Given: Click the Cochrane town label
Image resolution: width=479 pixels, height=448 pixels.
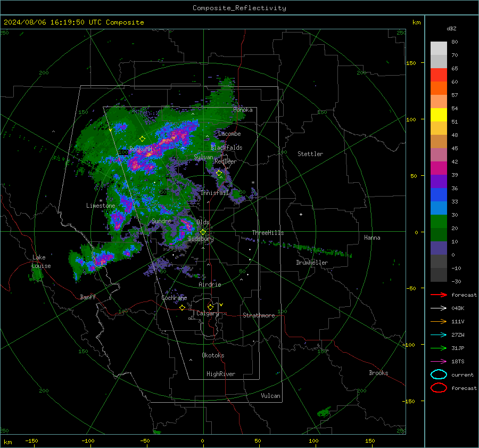Looking at the screenshot, I should [x=174, y=298].
